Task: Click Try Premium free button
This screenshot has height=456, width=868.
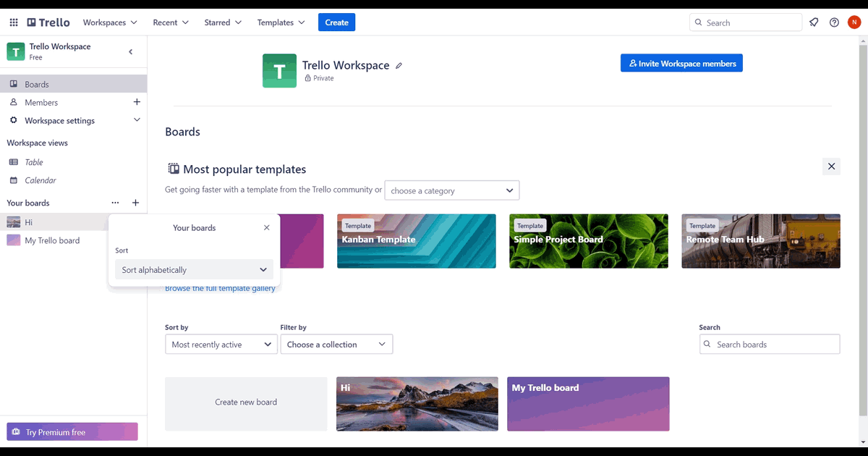Action: [x=72, y=432]
